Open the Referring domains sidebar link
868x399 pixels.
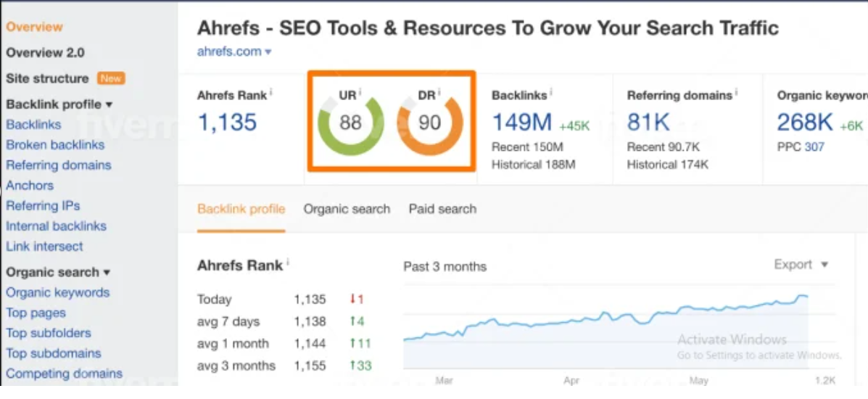[x=59, y=165]
